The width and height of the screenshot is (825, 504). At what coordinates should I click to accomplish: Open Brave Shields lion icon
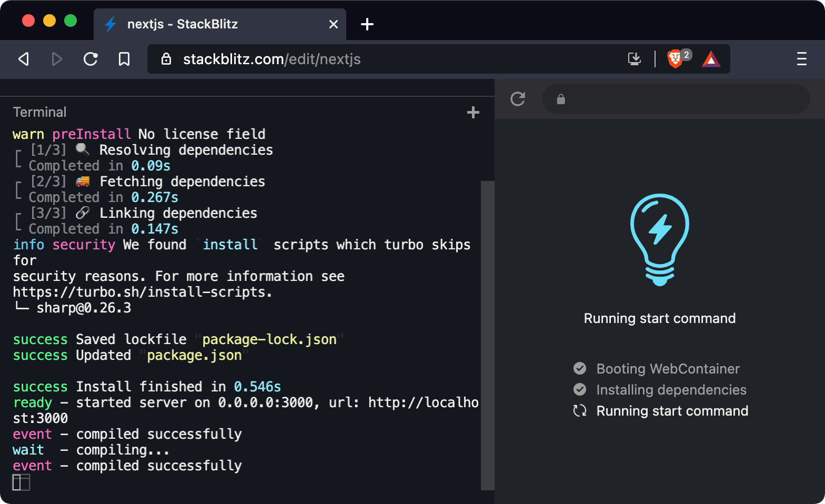coord(675,59)
